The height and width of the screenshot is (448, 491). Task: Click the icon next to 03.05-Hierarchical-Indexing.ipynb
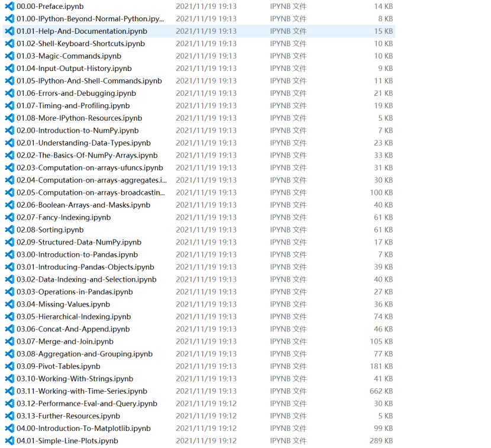click(x=9, y=317)
